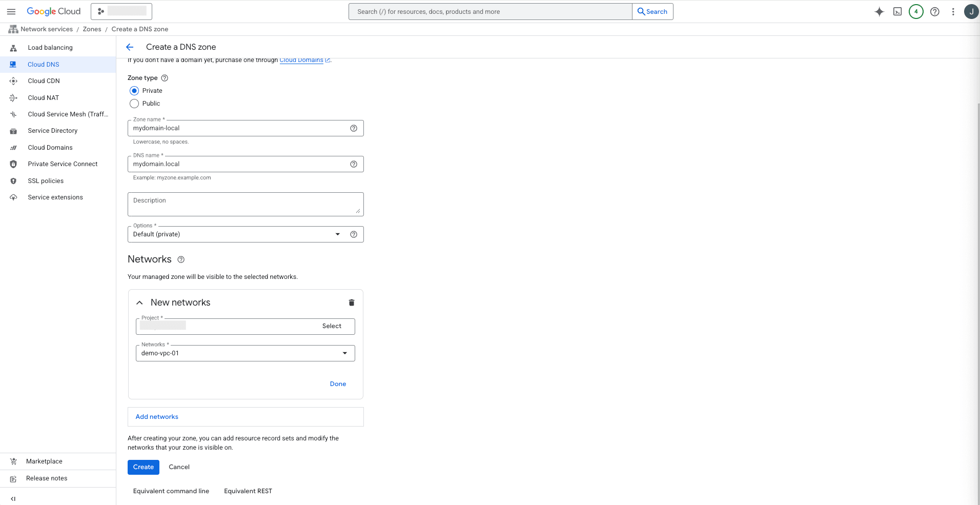Select the Private zone type

[134, 90]
